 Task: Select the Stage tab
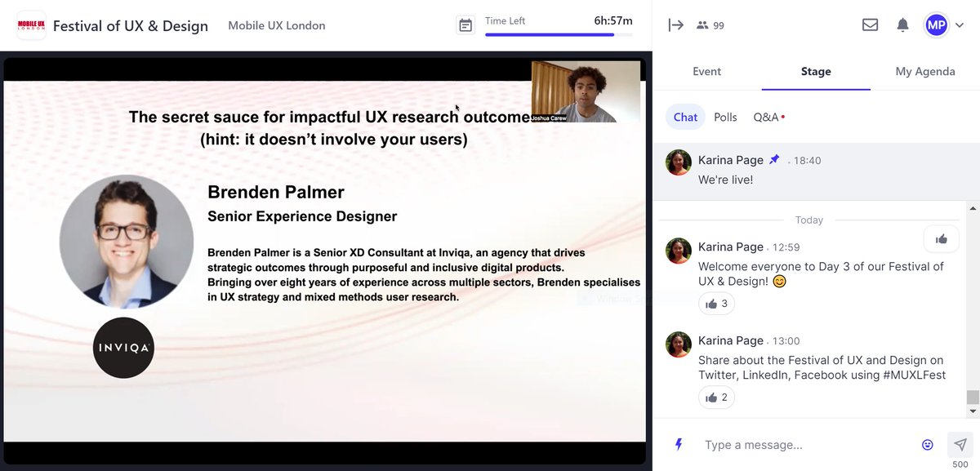[x=816, y=71]
